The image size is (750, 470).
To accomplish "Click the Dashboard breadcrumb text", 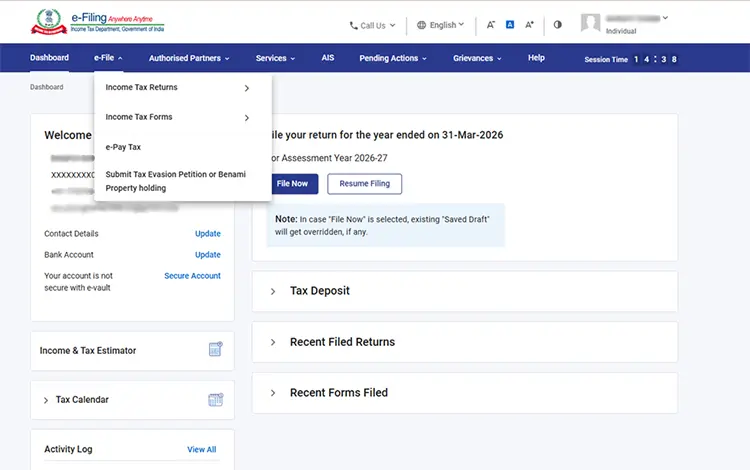I will 46,87.
